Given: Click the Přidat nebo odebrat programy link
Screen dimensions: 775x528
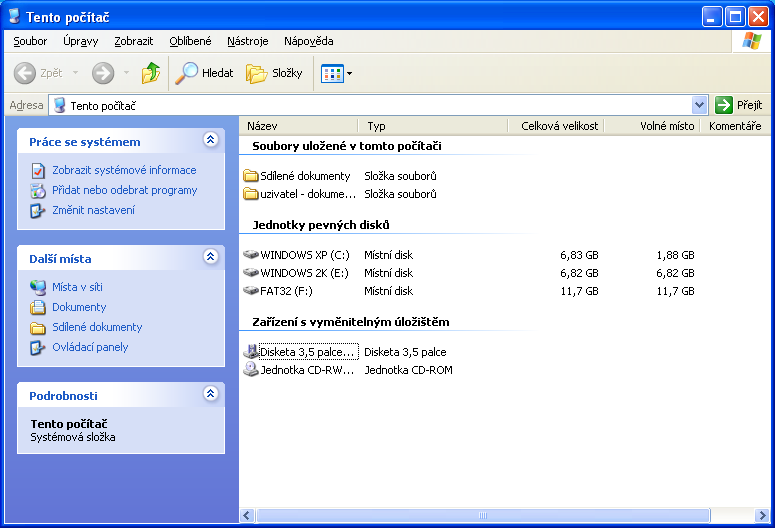Looking at the screenshot, I should tap(125, 190).
